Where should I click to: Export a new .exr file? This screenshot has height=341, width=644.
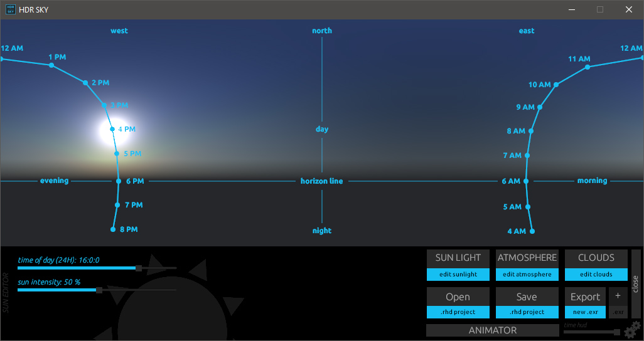[x=585, y=312]
